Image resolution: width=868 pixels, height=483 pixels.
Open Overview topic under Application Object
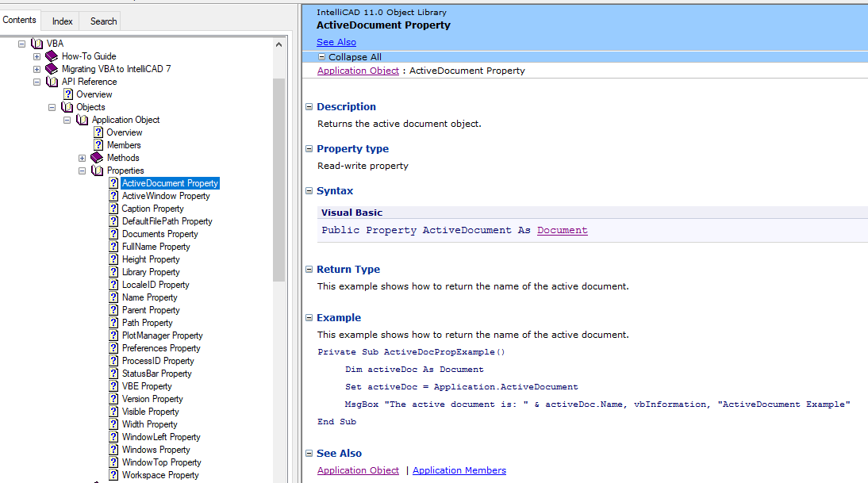124,132
